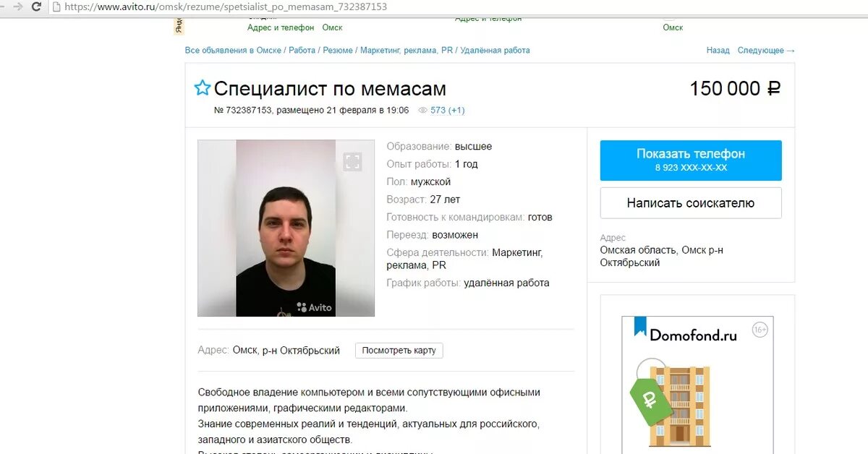Click the browser forward arrow
The width and height of the screenshot is (868, 454).
(17, 7)
